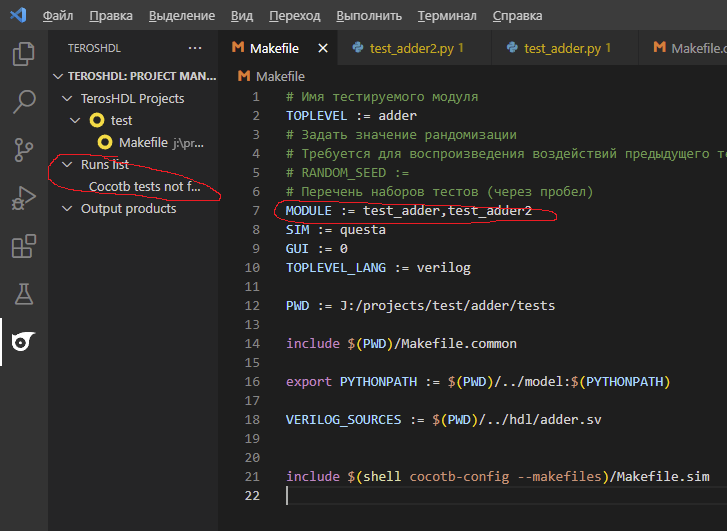Click Python icon on test_adder2.py tab

(358, 47)
